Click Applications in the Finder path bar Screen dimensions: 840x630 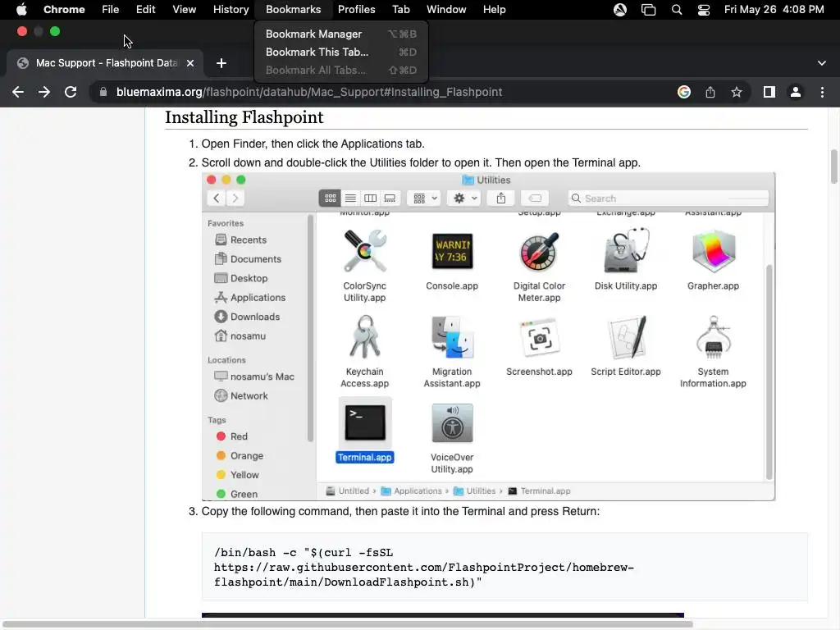[x=412, y=491]
